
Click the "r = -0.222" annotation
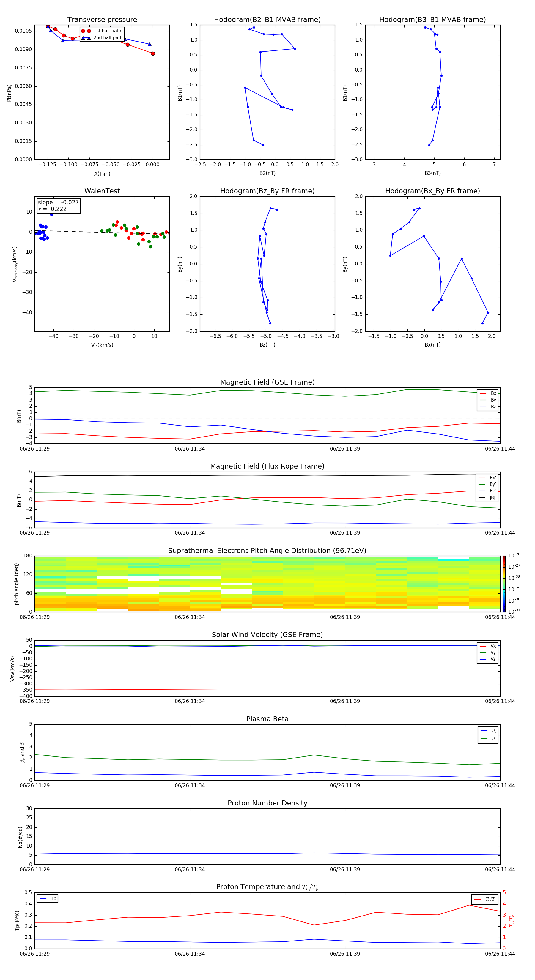53,209
